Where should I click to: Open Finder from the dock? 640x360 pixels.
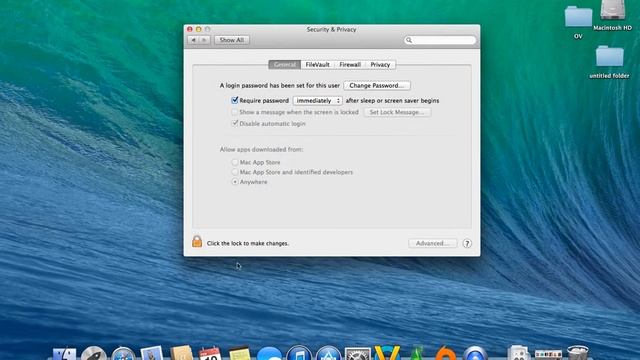64,353
